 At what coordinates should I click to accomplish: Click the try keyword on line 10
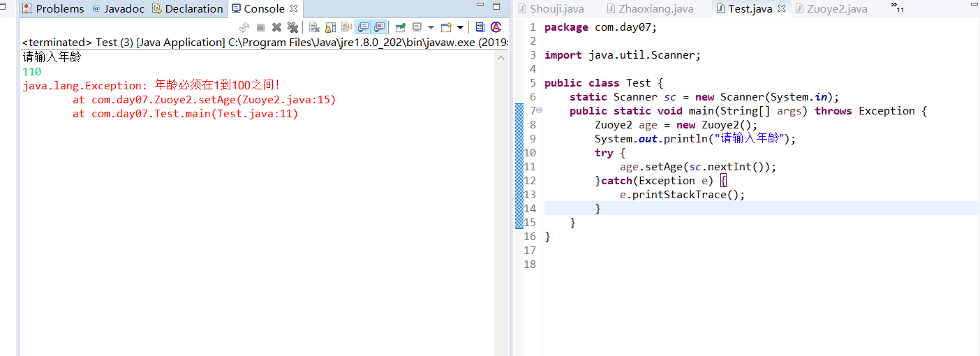[x=604, y=153]
